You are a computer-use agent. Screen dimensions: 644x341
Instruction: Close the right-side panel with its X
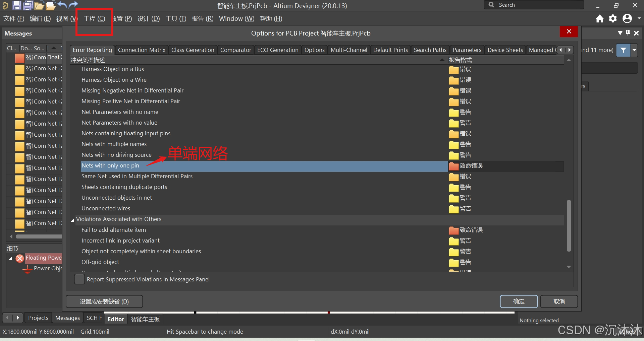[x=636, y=33]
